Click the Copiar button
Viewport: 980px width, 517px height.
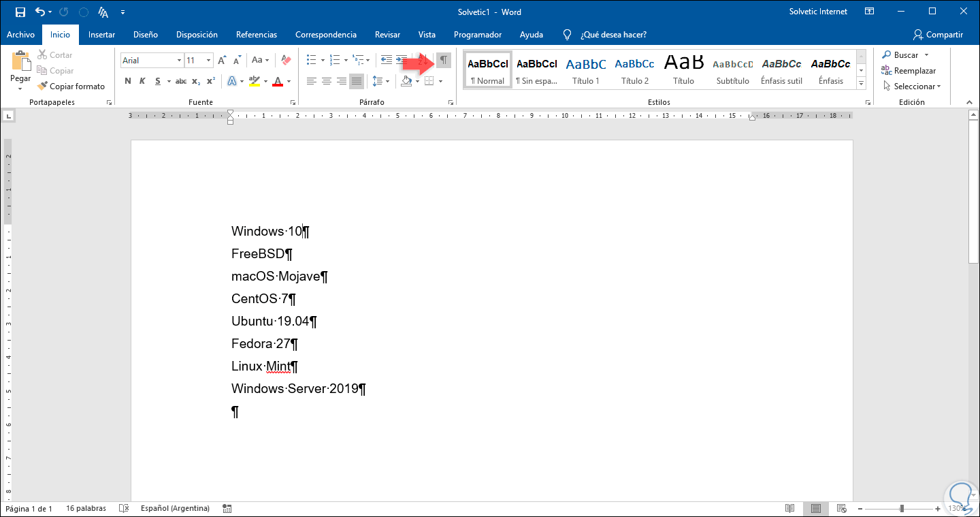tap(56, 71)
